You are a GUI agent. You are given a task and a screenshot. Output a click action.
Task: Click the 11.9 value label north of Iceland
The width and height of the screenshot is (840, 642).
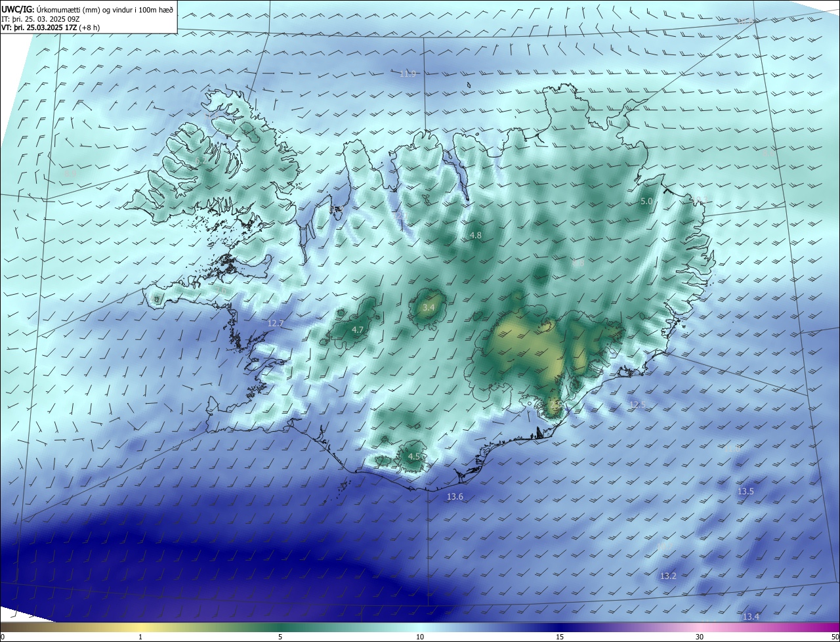coord(408,74)
